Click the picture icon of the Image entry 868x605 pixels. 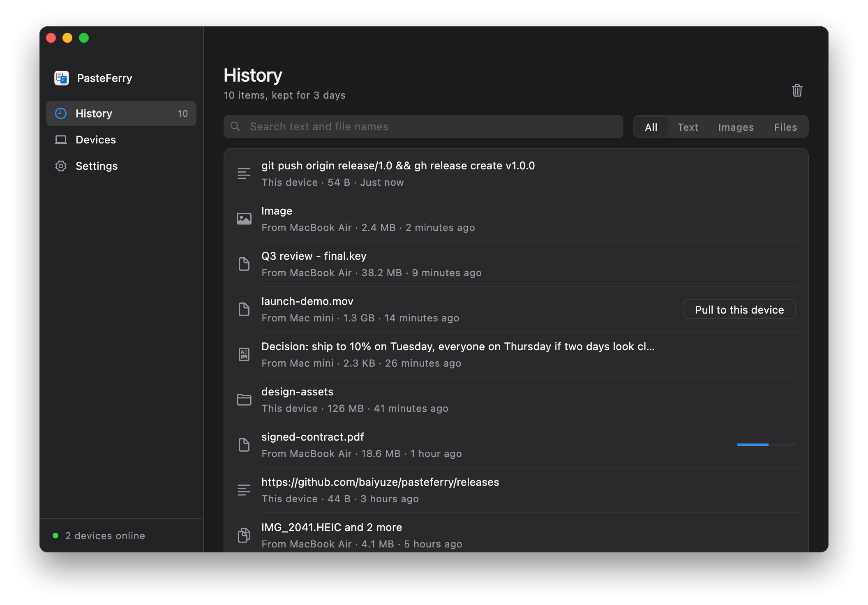point(244,219)
